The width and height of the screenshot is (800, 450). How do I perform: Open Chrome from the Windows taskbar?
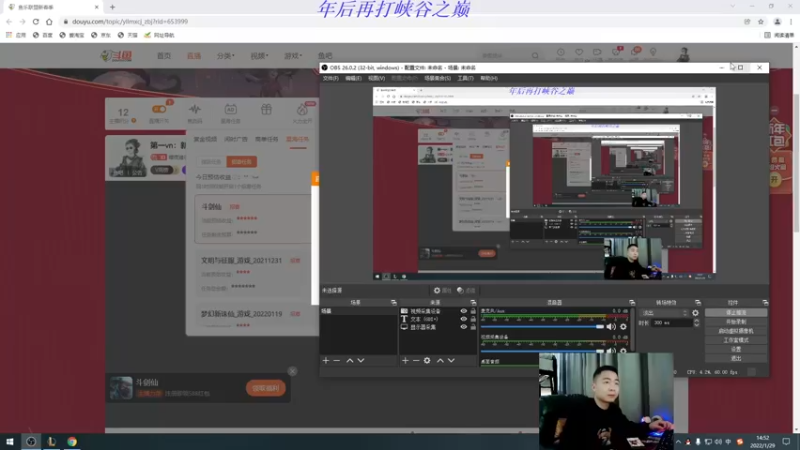(x=72, y=442)
